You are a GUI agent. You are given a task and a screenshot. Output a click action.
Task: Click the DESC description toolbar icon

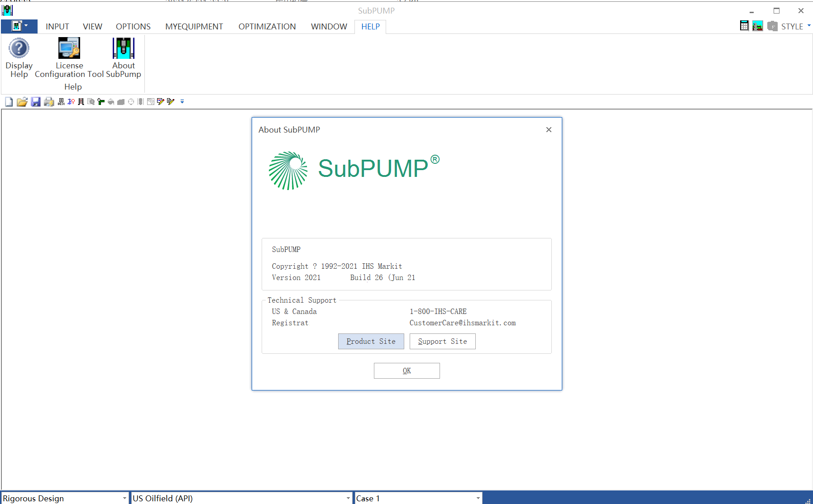(x=61, y=102)
